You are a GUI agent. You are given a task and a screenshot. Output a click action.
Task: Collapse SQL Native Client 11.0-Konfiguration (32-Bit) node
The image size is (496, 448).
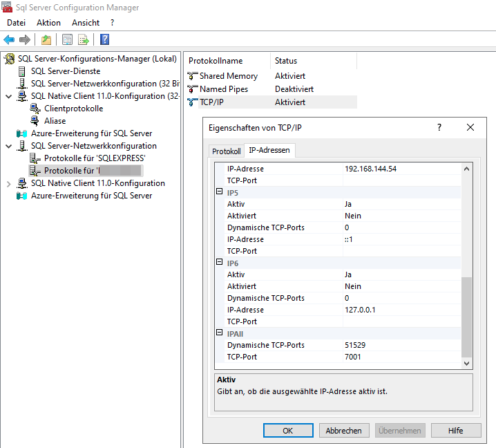pyautogui.click(x=9, y=96)
